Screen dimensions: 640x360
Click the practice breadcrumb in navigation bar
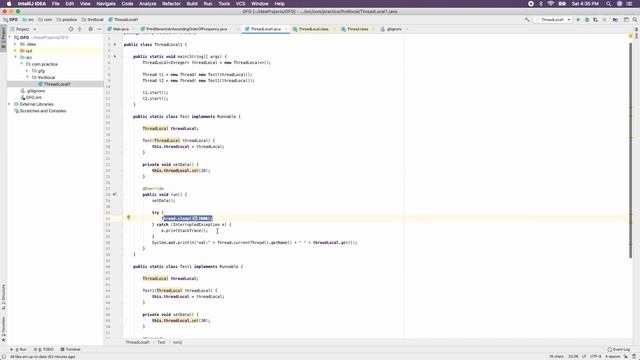67,20
